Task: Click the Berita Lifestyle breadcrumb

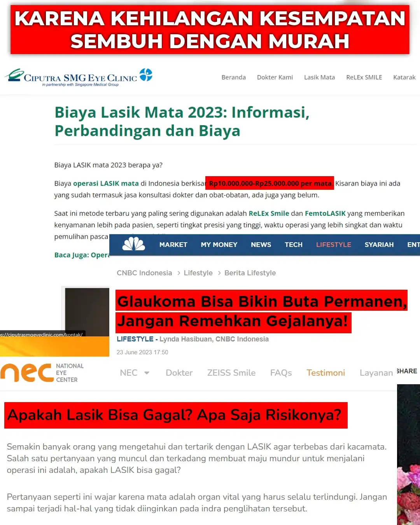Action: coord(250,273)
